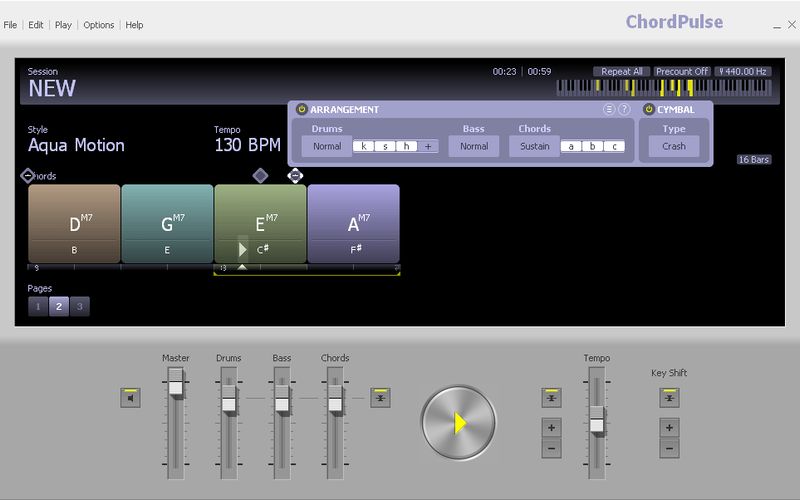Open the Chords Sustain pattern dropdown

(x=535, y=146)
